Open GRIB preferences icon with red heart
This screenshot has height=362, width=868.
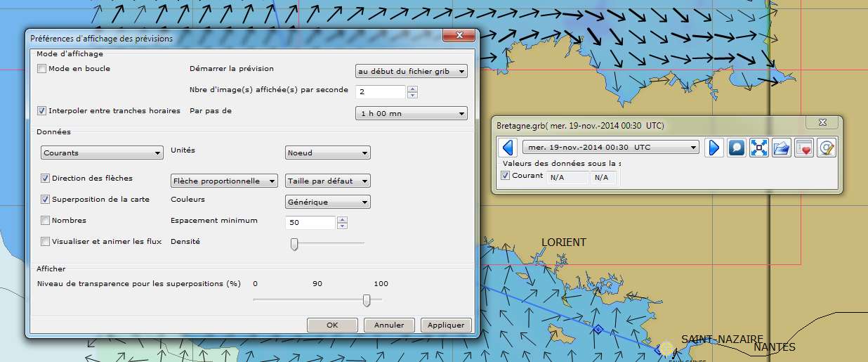[803, 148]
